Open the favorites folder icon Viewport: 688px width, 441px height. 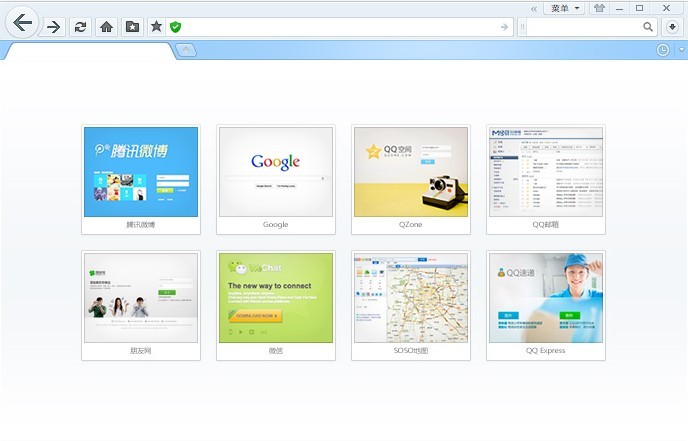click(132, 27)
